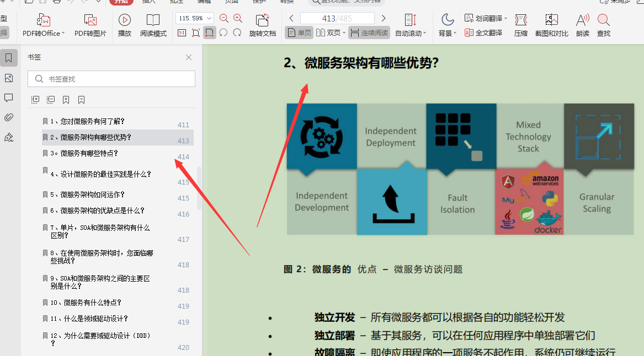The width and height of the screenshot is (644, 356).
Task: Open the attachments paperclip sidebar icon
Action: [x=9, y=117]
